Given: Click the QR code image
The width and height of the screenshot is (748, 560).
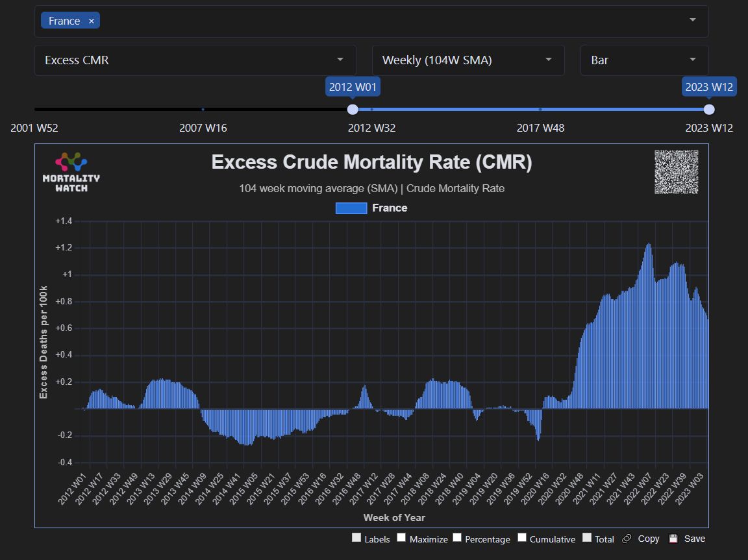Looking at the screenshot, I should coord(676,172).
